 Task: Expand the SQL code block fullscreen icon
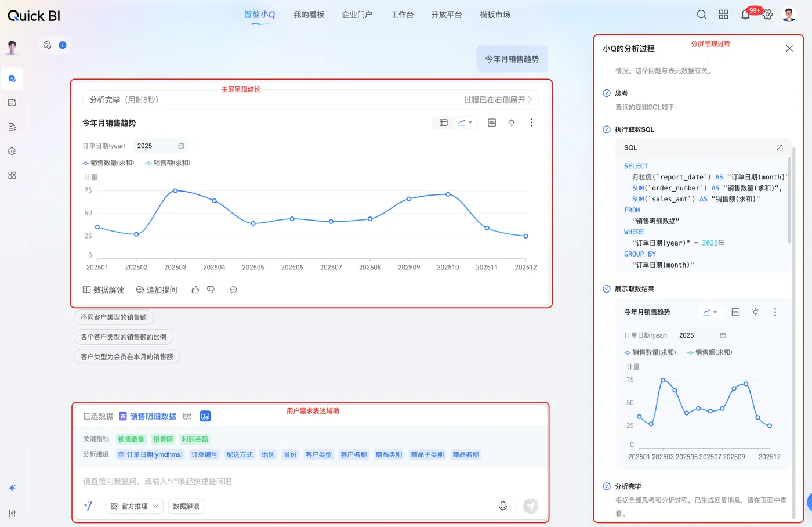[780, 147]
